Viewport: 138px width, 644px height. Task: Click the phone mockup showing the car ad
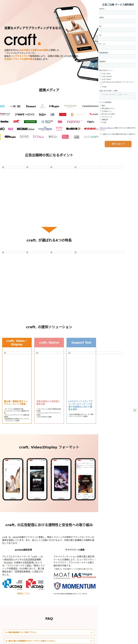(x=37, y=479)
